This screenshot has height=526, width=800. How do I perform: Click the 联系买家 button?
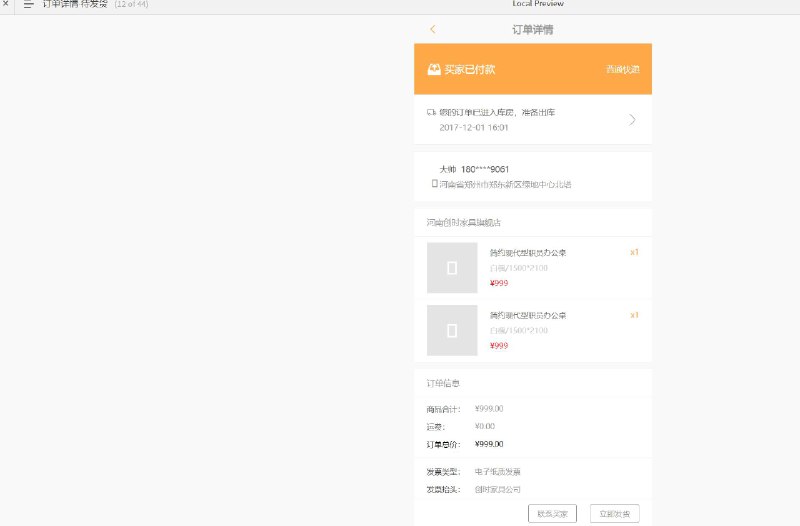click(553, 514)
